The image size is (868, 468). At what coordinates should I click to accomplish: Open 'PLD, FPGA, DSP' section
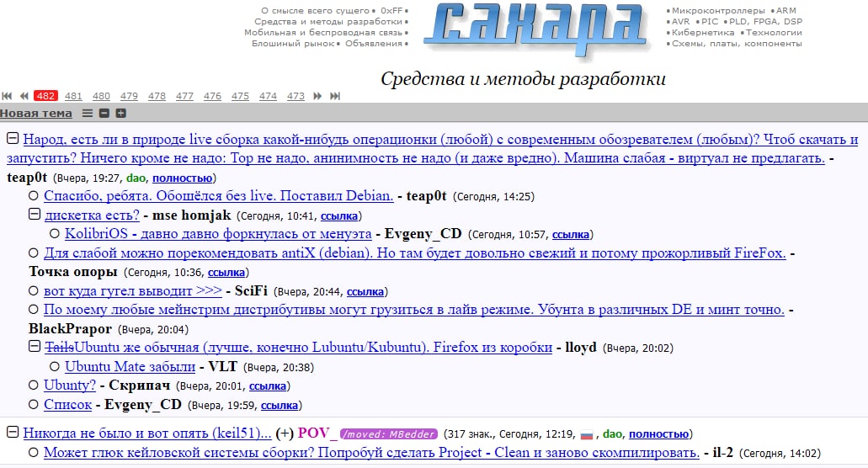pyautogui.click(x=765, y=22)
